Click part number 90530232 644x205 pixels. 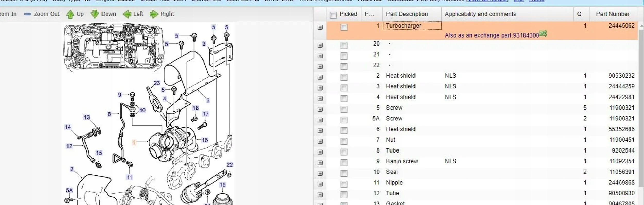[x=622, y=76]
